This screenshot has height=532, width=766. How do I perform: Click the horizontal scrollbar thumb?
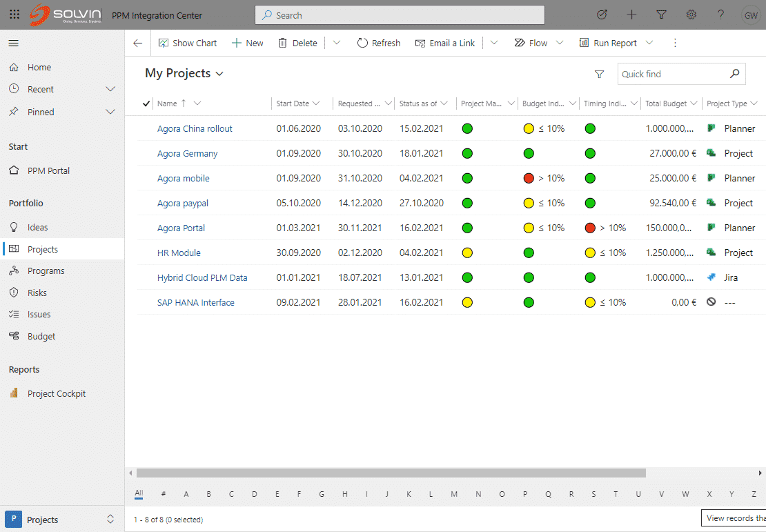[391, 473]
